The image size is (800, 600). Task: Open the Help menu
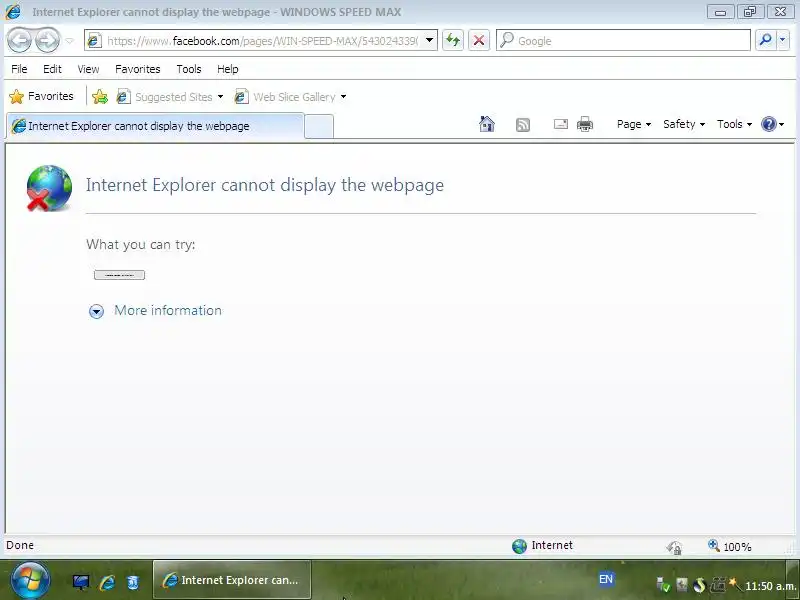pyautogui.click(x=228, y=69)
